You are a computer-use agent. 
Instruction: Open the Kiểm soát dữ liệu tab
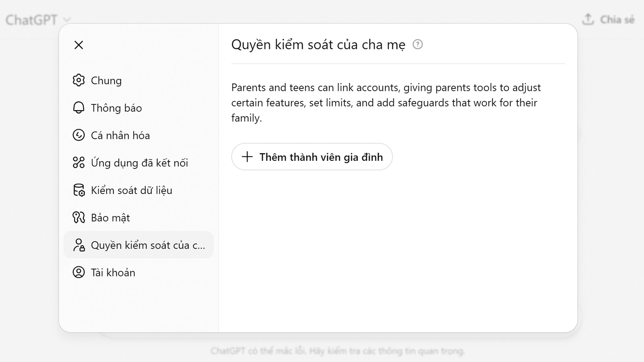coord(132,190)
